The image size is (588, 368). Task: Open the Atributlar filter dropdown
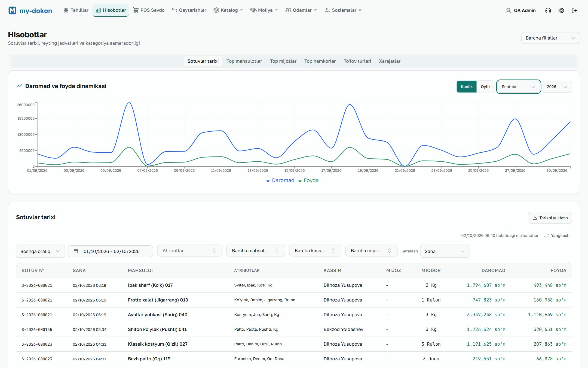(190, 251)
